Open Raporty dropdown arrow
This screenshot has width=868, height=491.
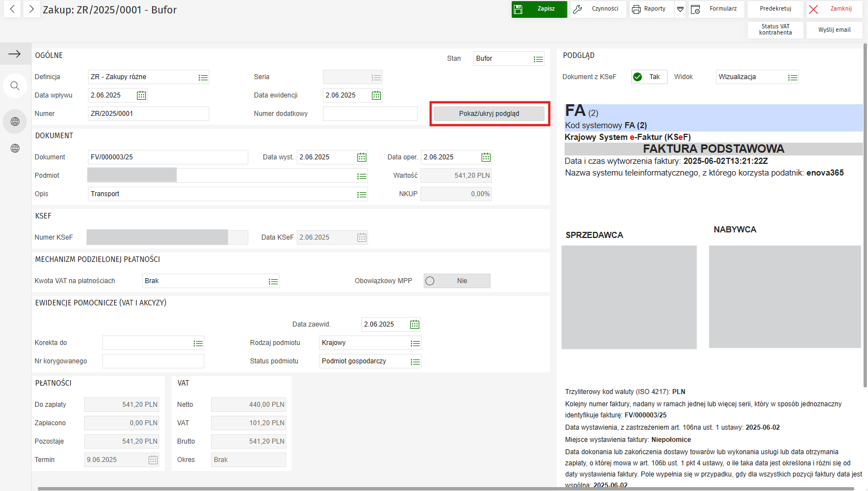click(680, 9)
